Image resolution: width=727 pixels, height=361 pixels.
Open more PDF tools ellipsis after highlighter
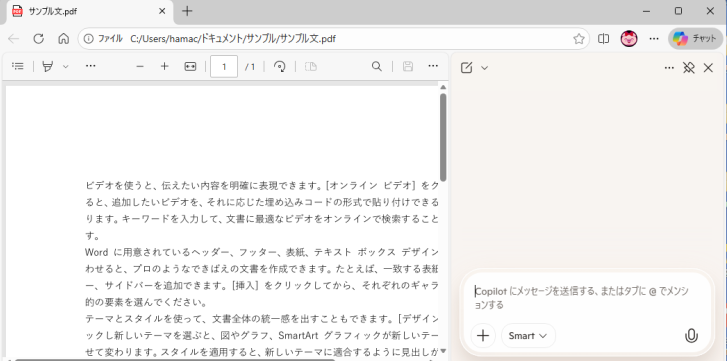[x=90, y=66]
